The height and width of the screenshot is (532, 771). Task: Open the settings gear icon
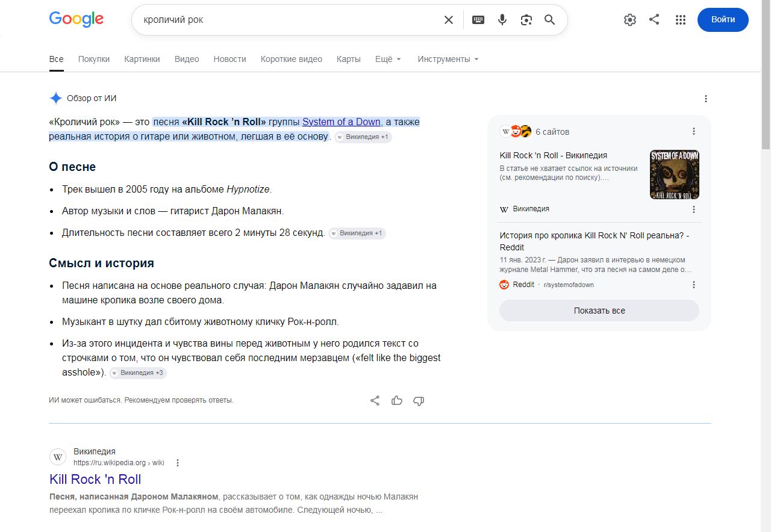[630, 20]
